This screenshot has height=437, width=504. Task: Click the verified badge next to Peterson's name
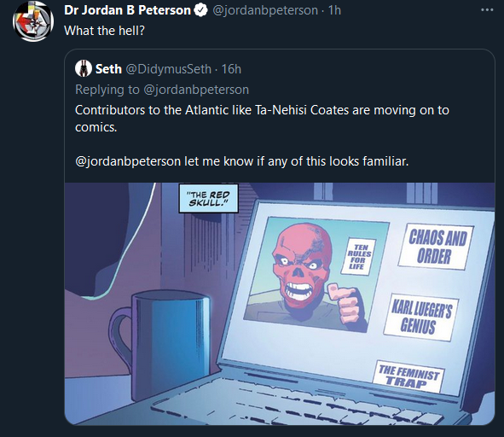201,10
